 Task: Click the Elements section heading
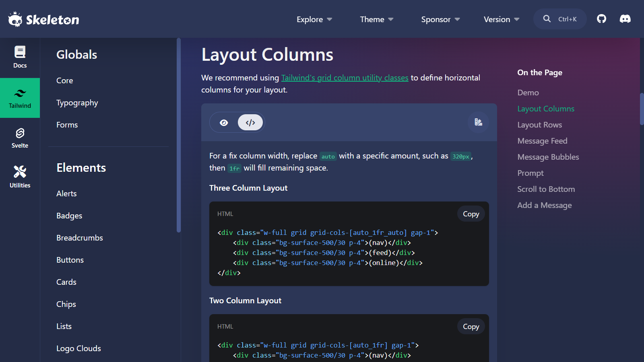tap(81, 168)
